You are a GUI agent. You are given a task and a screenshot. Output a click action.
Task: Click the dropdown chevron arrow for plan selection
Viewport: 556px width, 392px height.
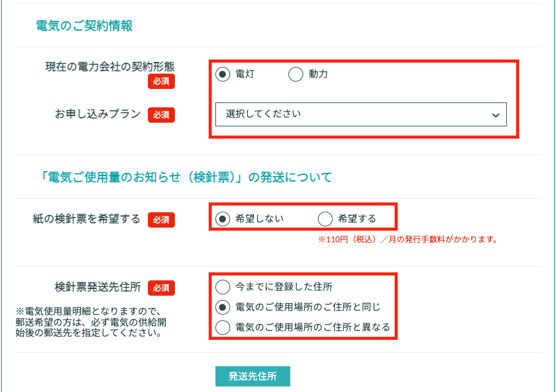496,115
